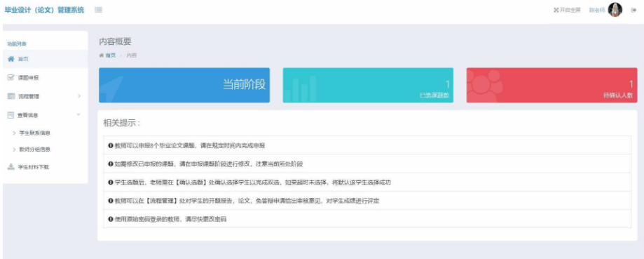Collapse the 查看信息 chevron
This screenshot has width=644, height=259.
pos(79,114)
